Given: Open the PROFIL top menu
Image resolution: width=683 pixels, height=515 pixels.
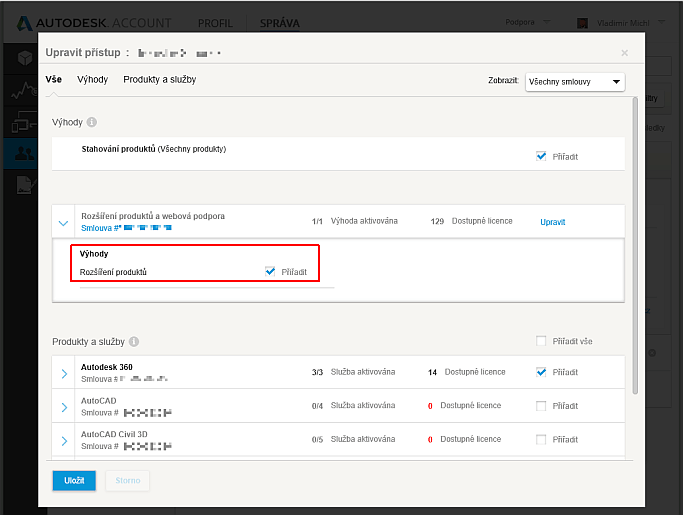Looking at the screenshot, I should click(x=215, y=24).
